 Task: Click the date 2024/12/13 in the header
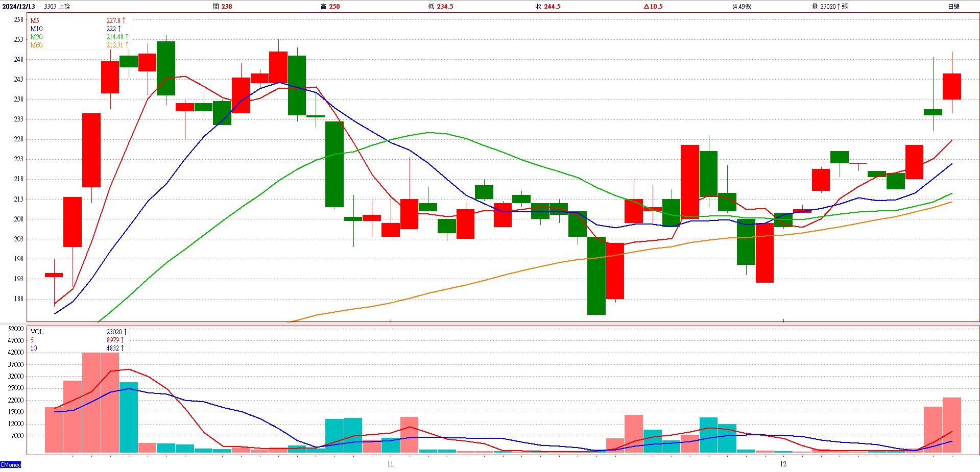coord(19,7)
